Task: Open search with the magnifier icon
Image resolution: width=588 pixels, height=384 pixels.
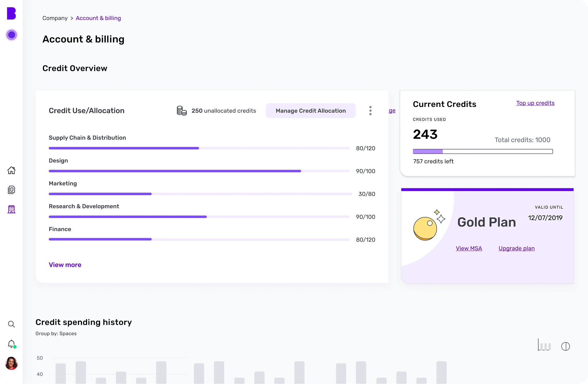Action: [11, 324]
